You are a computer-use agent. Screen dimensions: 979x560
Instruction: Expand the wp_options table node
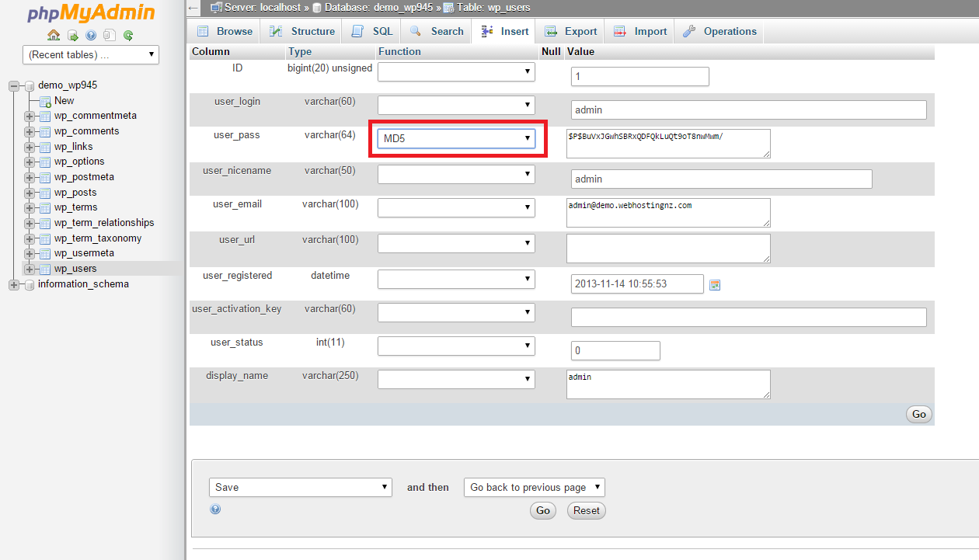pos(30,162)
